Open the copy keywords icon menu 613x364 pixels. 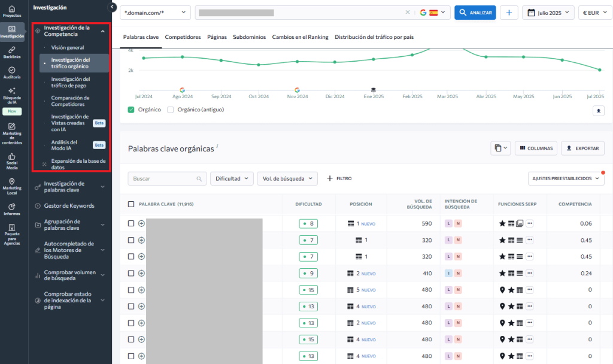(x=500, y=148)
